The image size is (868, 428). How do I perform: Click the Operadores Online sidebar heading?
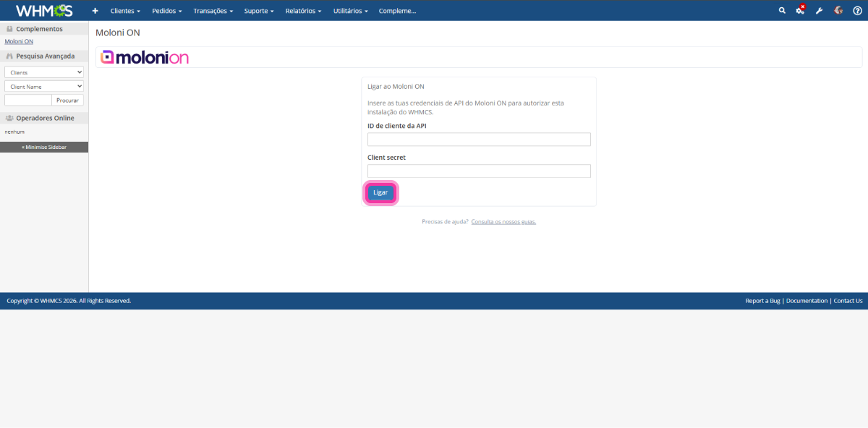[45, 118]
